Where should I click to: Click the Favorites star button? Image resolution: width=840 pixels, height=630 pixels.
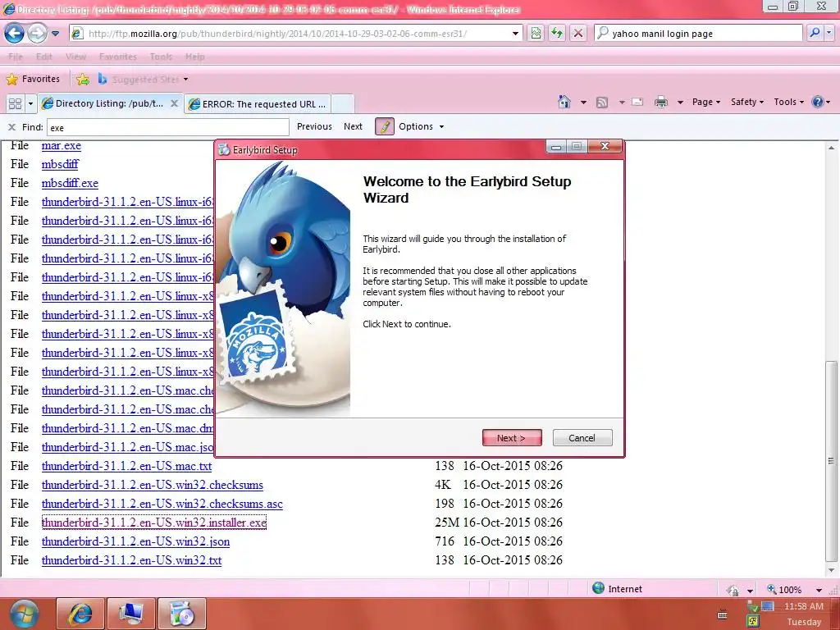[33, 79]
